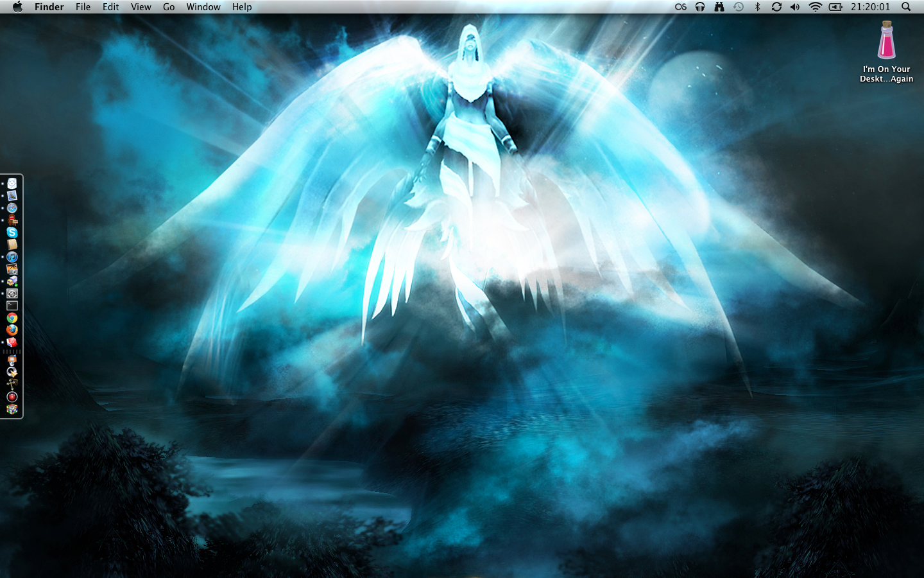Select the pink potion desktop file

(886, 40)
